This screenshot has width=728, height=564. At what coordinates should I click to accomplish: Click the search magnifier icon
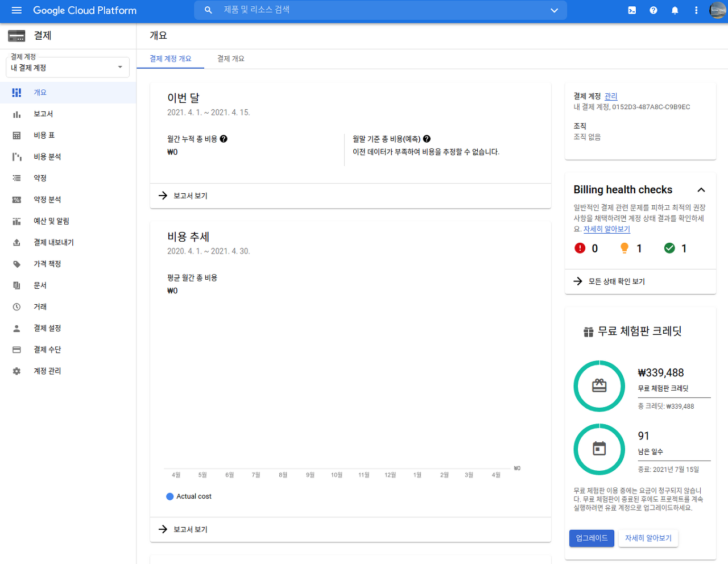(x=208, y=10)
